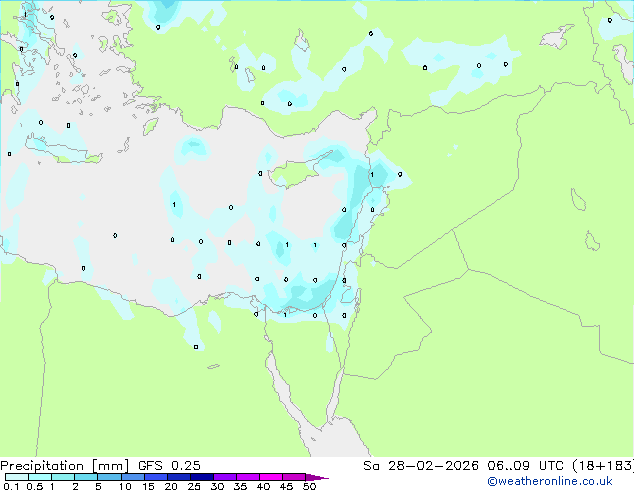
Task: Click the '2' legend scale label
Action: (75, 486)
